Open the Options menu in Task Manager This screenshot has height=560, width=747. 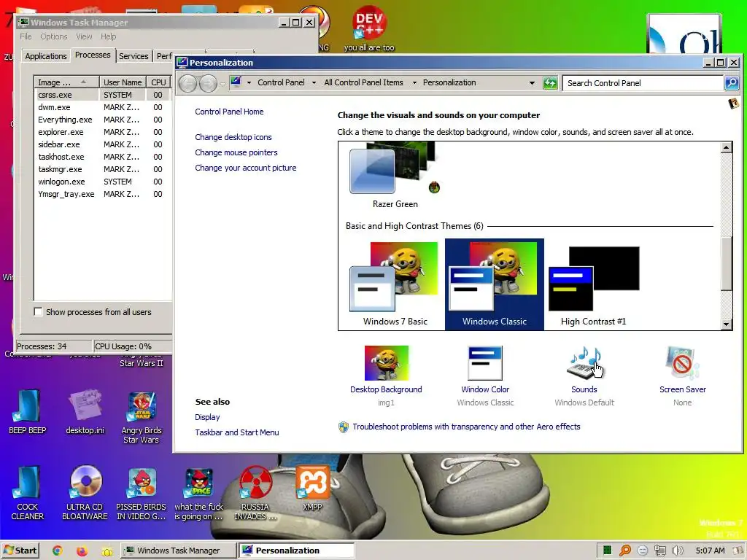pyautogui.click(x=54, y=36)
